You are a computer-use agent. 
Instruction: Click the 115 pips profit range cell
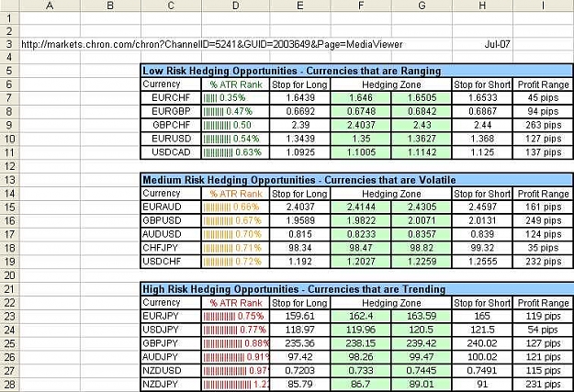[x=544, y=370]
